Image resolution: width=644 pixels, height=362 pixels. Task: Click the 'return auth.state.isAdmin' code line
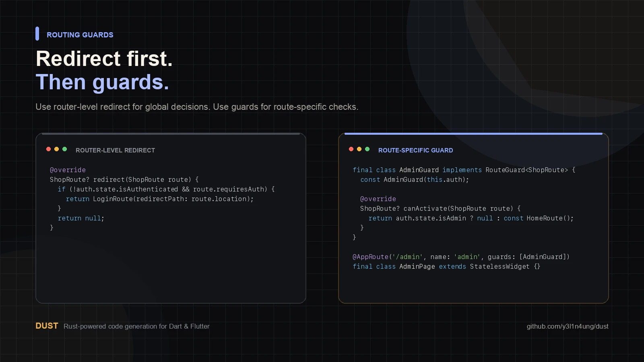[x=471, y=218]
